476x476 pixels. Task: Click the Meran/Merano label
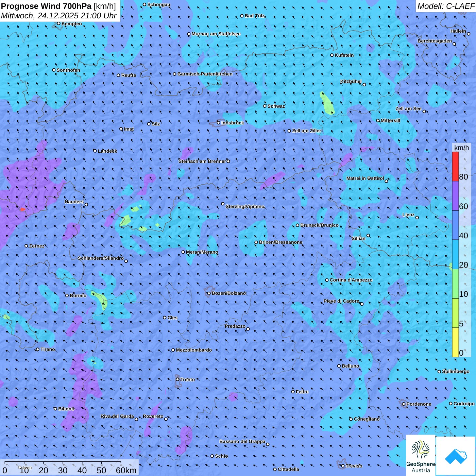[x=202, y=252]
